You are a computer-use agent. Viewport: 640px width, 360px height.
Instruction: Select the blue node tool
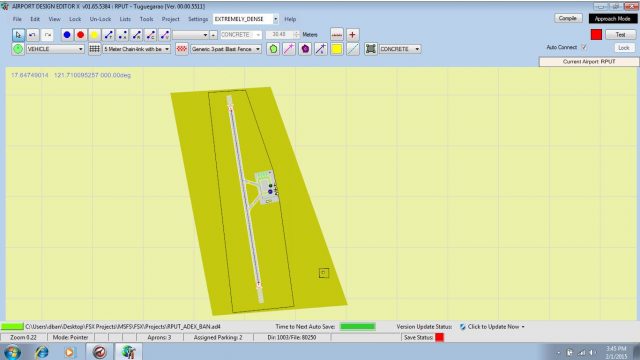click(x=67, y=35)
